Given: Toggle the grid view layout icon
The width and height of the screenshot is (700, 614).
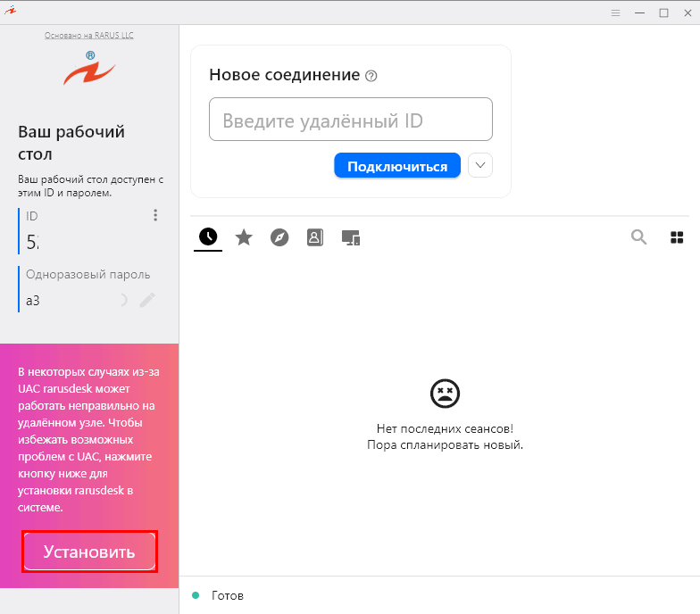Looking at the screenshot, I should pos(677,237).
